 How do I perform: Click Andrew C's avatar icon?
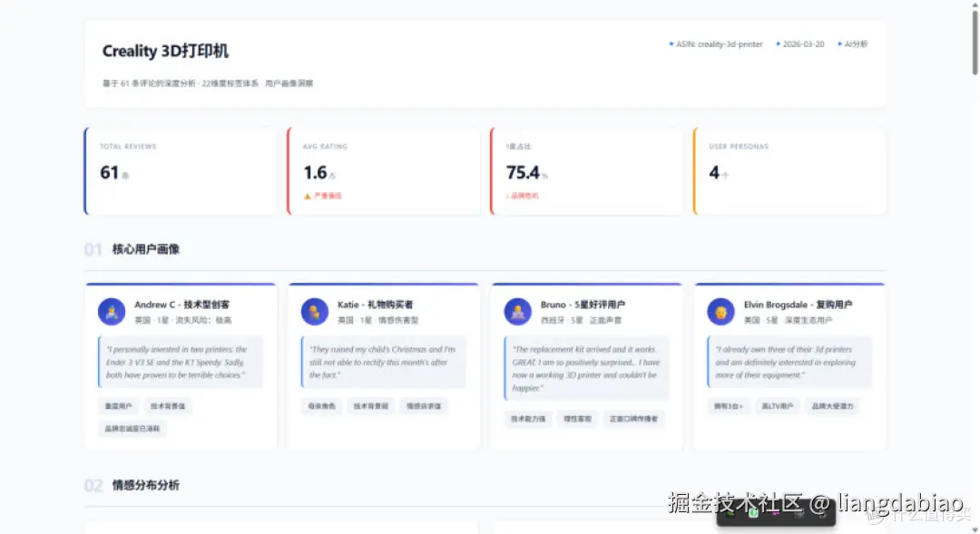pos(112,309)
